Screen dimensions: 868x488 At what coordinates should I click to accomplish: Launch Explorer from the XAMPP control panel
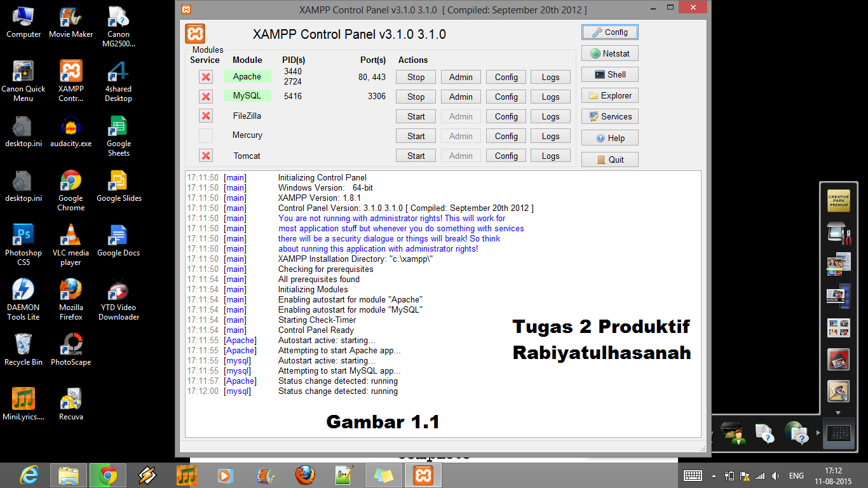tap(608, 95)
